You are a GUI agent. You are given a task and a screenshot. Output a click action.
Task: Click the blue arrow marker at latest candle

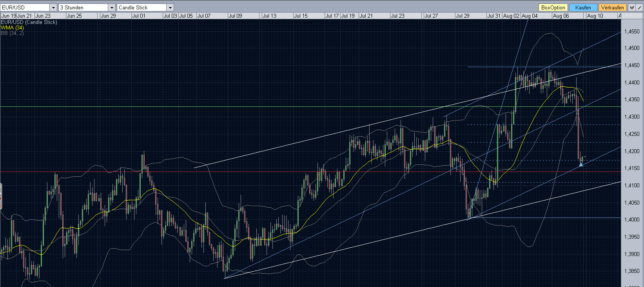click(x=581, y=165)
